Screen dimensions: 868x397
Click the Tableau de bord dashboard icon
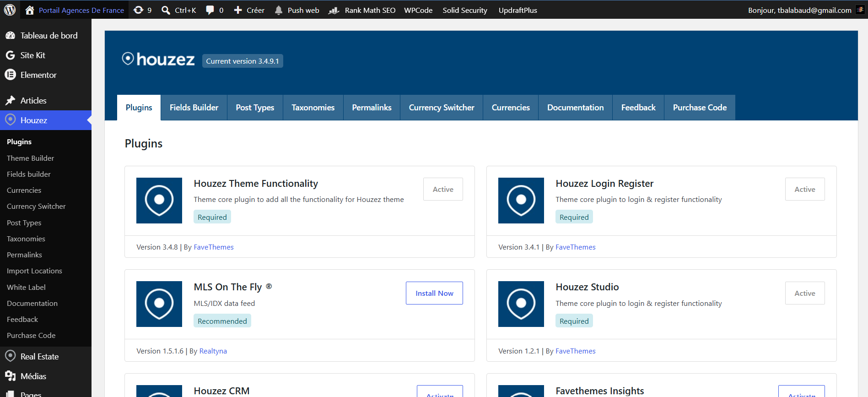pos(10,35)
